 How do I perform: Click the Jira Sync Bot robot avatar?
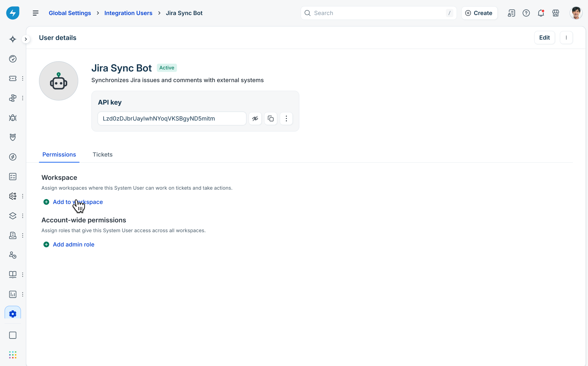coord(59,81)
